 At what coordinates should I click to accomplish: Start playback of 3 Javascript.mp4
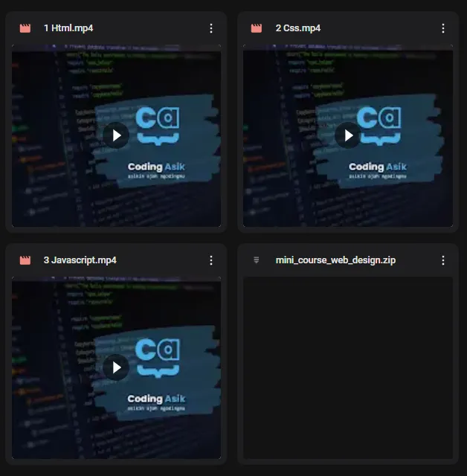116,367
